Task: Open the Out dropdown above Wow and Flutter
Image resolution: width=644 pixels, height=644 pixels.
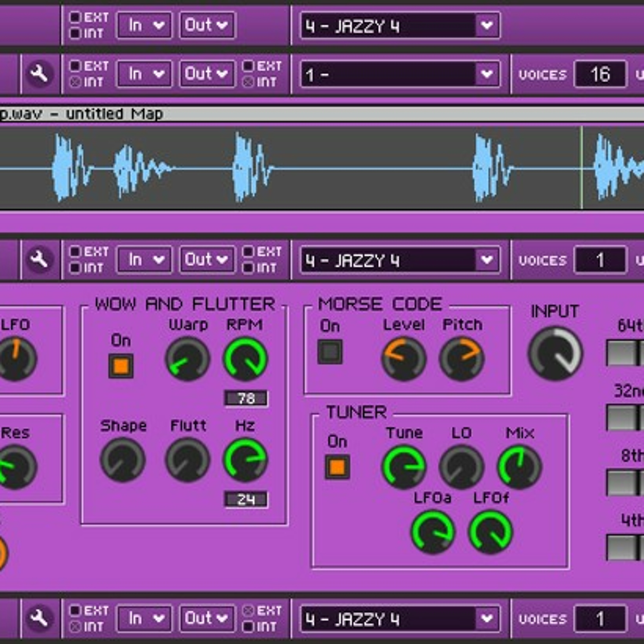Action: pyautogui.click(x=207, y=259)
